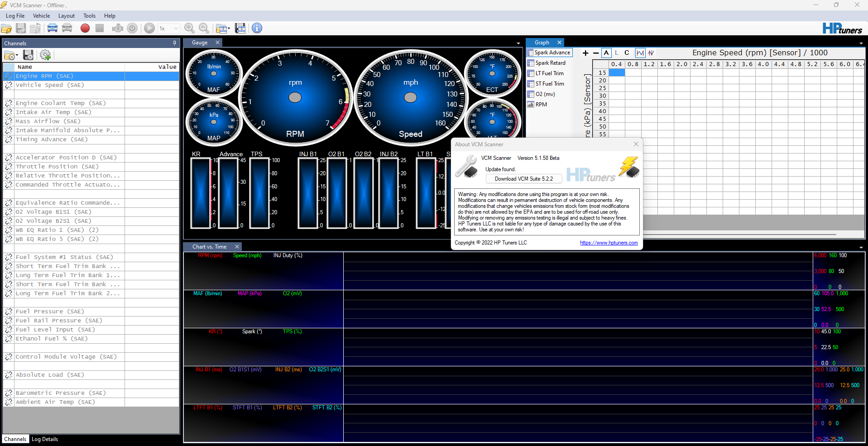Open the Chart panel tab list dropdown arrow
This screenshot has height=446, width=868.
[861, 248]
